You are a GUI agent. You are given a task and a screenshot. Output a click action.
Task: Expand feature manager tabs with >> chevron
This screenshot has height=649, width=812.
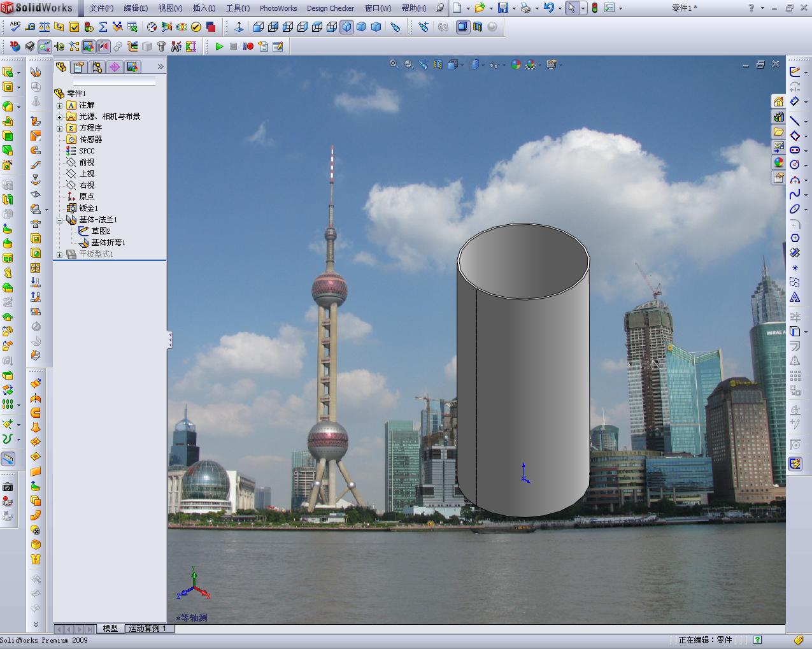[x=160, y=66]
